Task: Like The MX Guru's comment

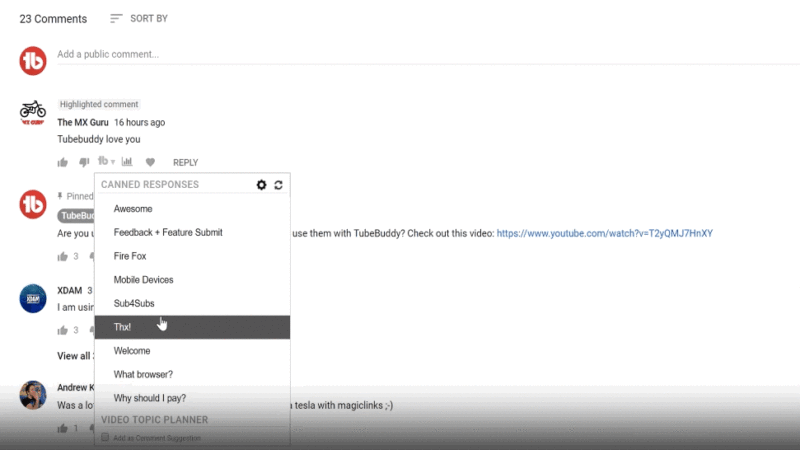Action: [62, 162]
